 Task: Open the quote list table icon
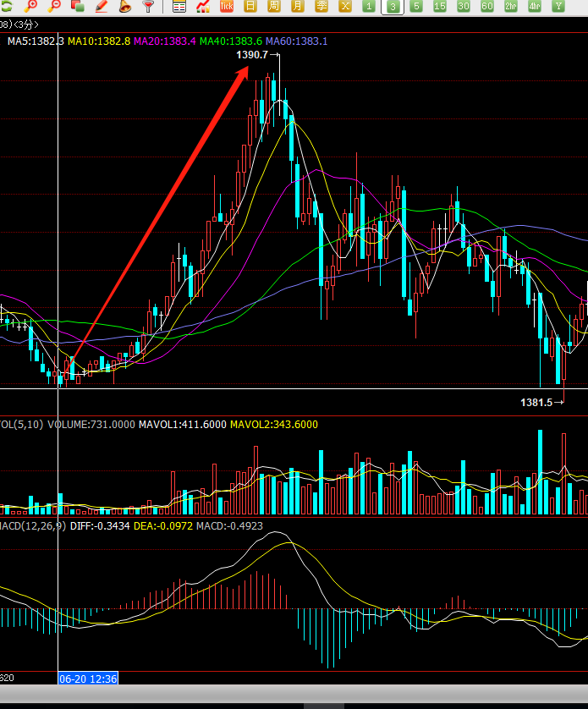point(179,7)
